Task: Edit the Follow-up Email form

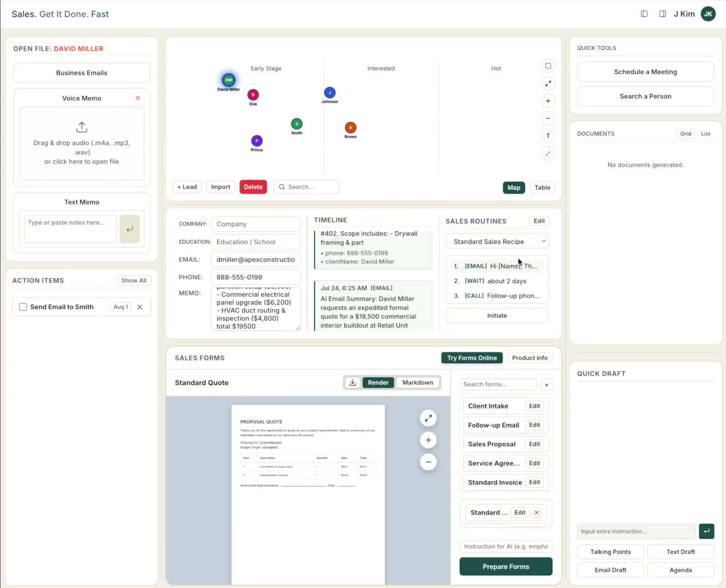Action: (534, 425)
